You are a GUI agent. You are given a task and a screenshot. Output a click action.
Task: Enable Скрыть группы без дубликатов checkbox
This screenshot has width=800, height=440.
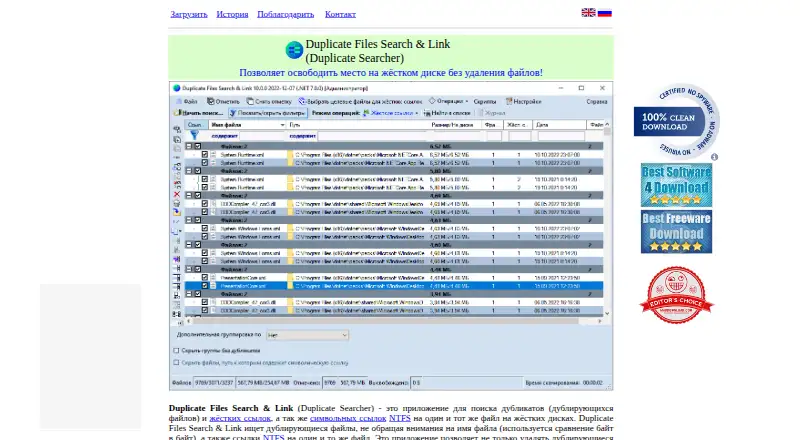(x=176, y=351)
